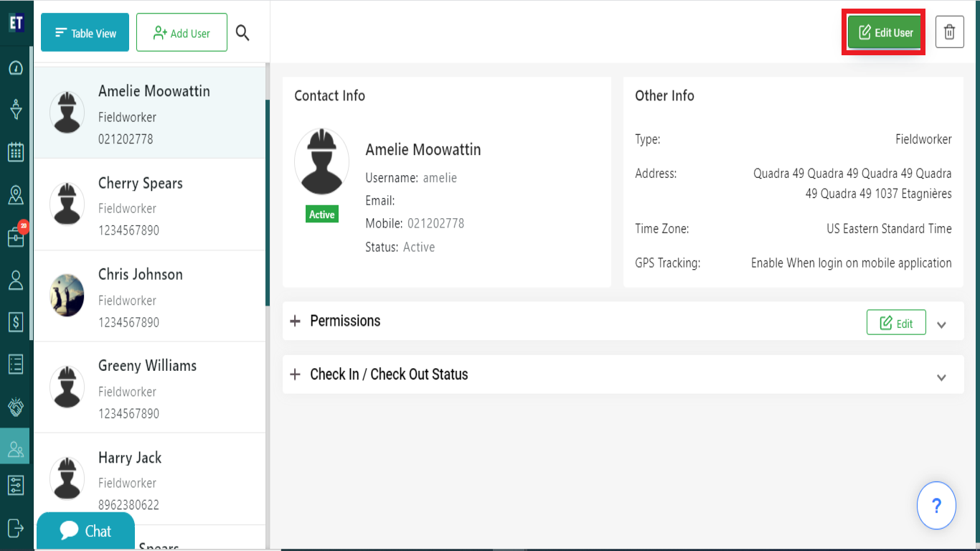The image size is (980, 551).
Task: Click the green Active status badge
Action: pos(321,215)
